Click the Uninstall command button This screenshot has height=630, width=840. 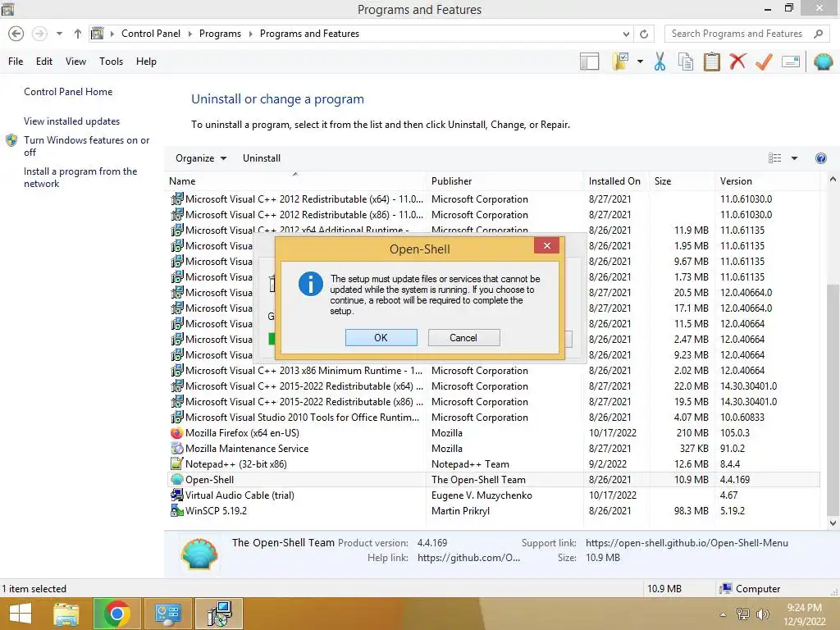click(262, 158)
